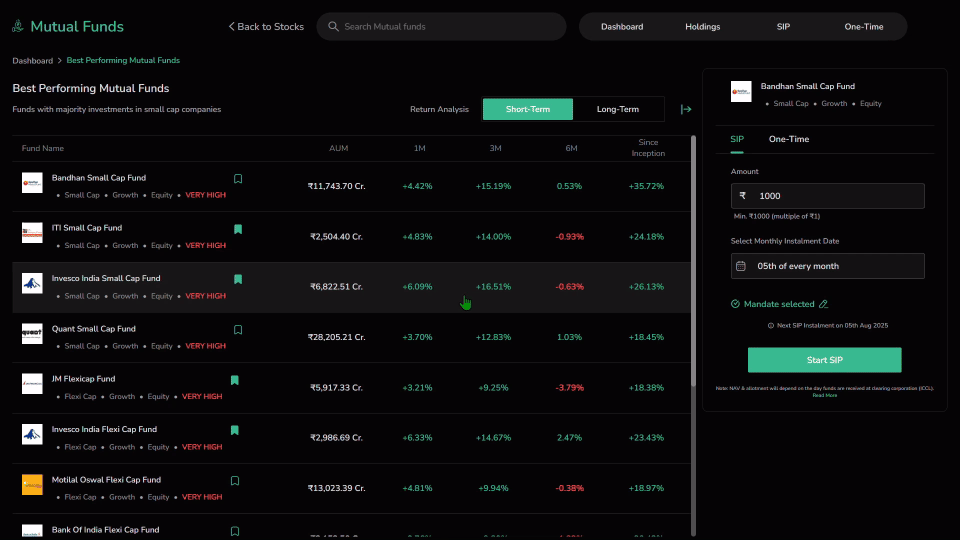Bookmark Motilal Oswal Flexi Cap Fund
This screenshot has width=960, height=540.
(x=234, y=481)
